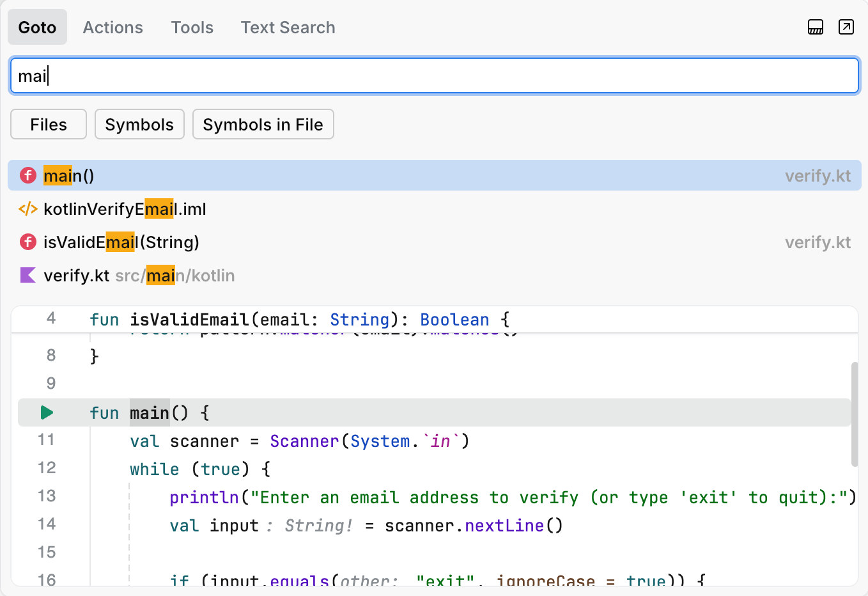Click the verify.kt label next to main()
This screenshot has width=868, height=596.
[x=819, y=175]
